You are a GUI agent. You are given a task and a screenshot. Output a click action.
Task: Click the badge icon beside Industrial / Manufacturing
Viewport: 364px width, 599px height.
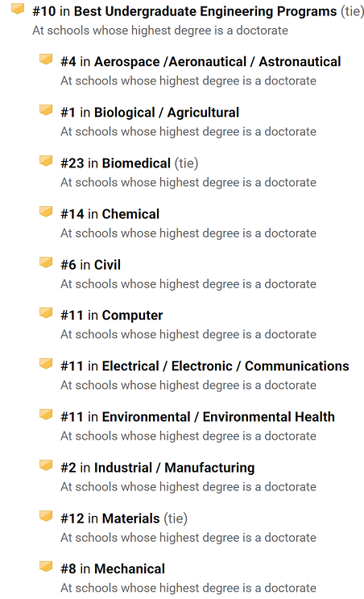[46, 465]
